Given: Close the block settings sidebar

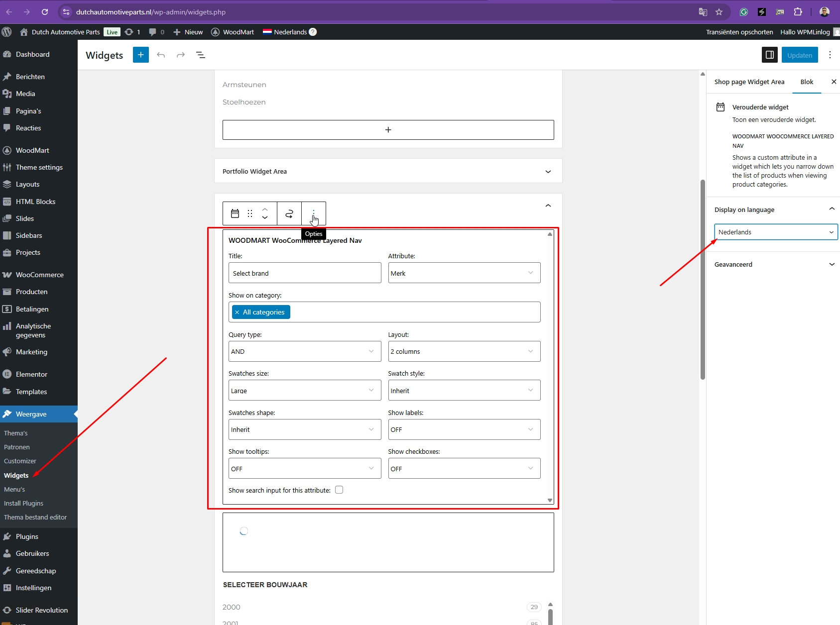Looking at the screenshot, I should pyautogui.click(x=834, y=82).
